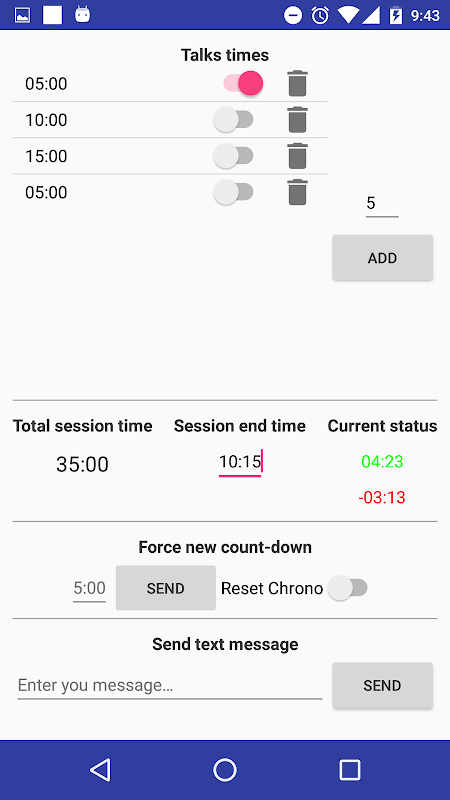Screen dimensions: 450x800
Task: Enable the 10:00 talk switch
Action: point(233,120)
